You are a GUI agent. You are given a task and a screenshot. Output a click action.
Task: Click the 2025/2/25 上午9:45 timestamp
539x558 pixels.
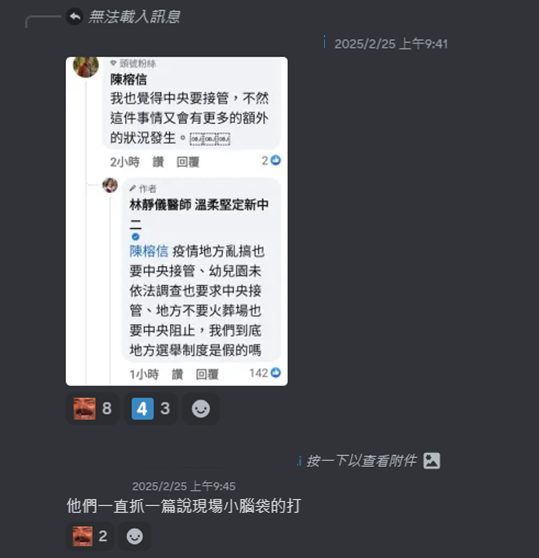click(x=184, y=486)
